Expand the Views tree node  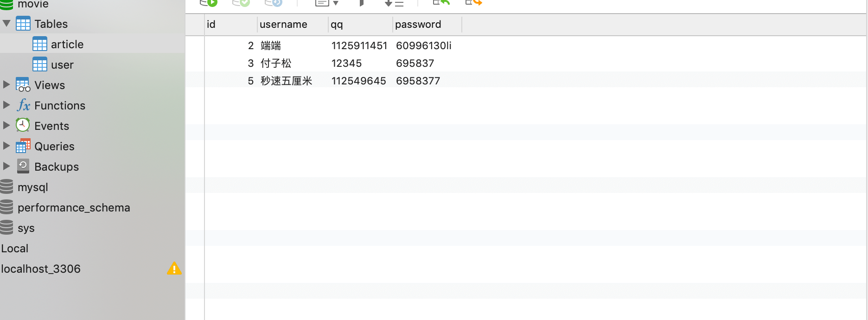coord(6,85)
